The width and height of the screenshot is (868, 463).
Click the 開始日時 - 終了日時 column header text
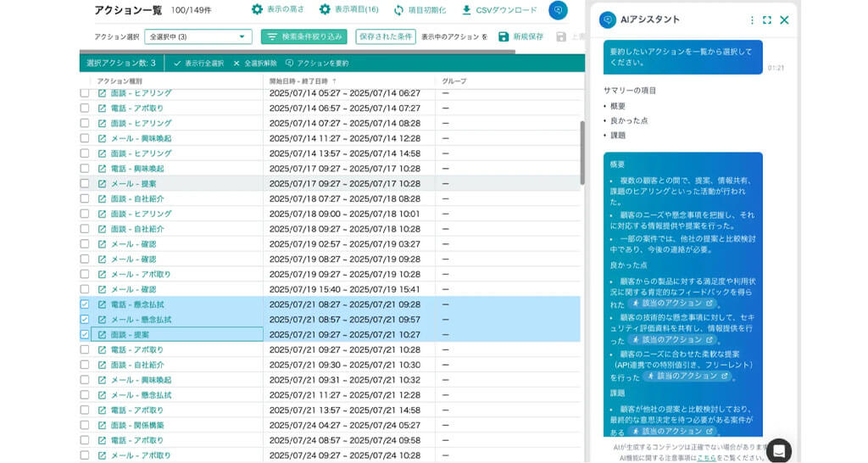point(299,81)
